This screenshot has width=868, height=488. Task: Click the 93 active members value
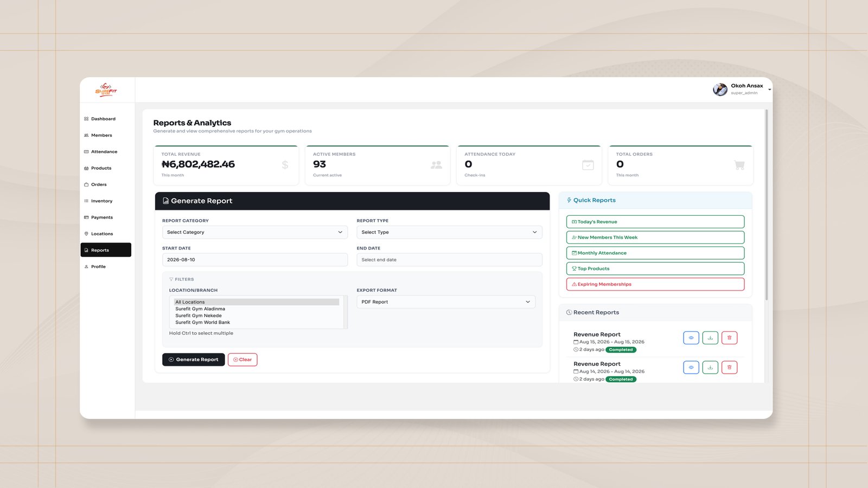pyautogui.click(x=320, y=164)
